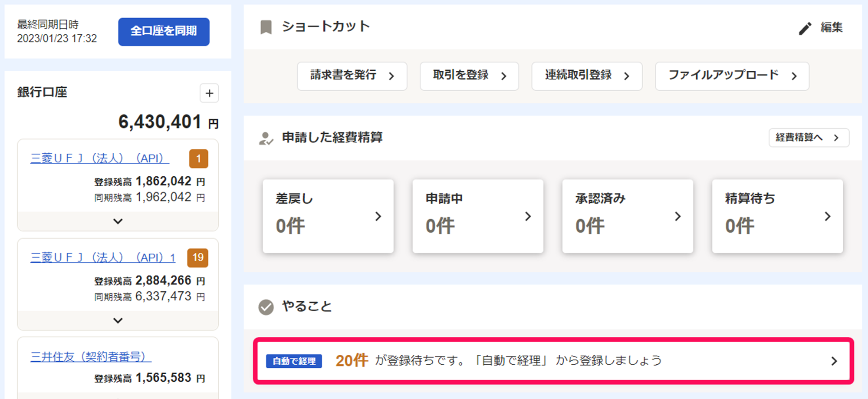Navigate to 経費精算へ
The width and height of the screenshot is (868, 399).
coord(808,138)
